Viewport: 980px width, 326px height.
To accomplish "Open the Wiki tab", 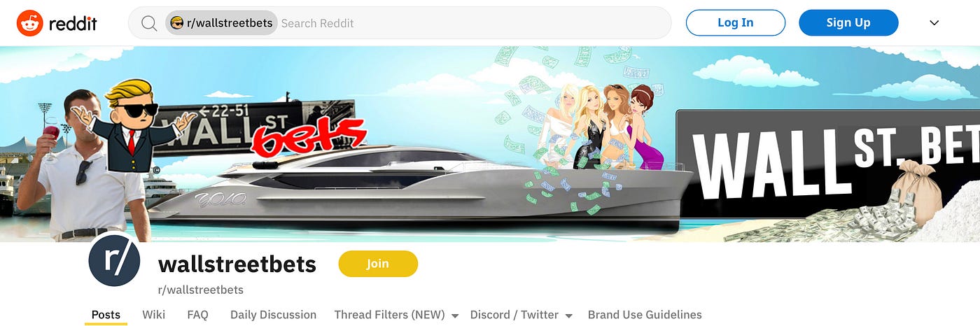I will click(x=153, y=315).
